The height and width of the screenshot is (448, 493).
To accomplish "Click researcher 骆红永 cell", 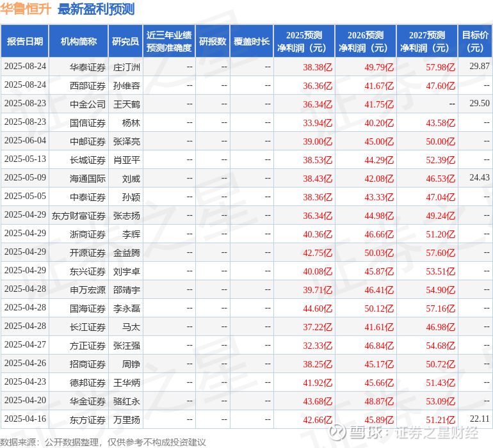I will point(126,401).
